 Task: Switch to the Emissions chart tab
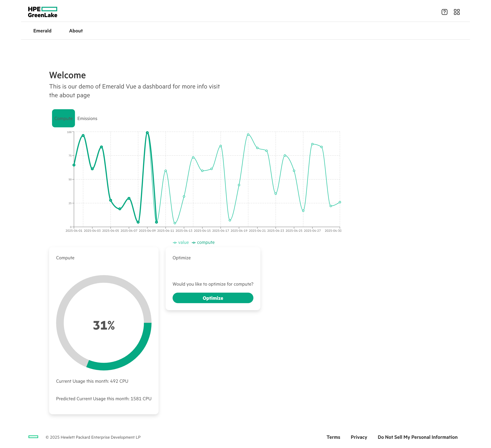(87, 119)
